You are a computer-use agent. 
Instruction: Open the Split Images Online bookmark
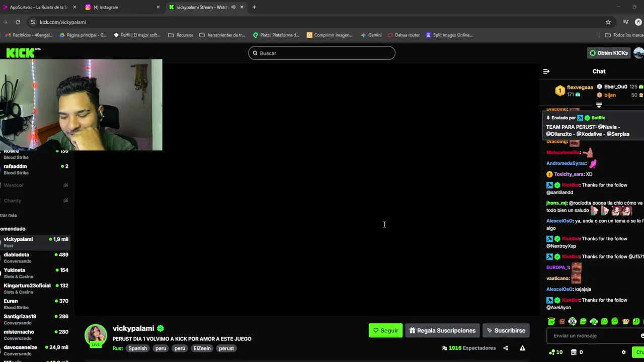(449, 35)
